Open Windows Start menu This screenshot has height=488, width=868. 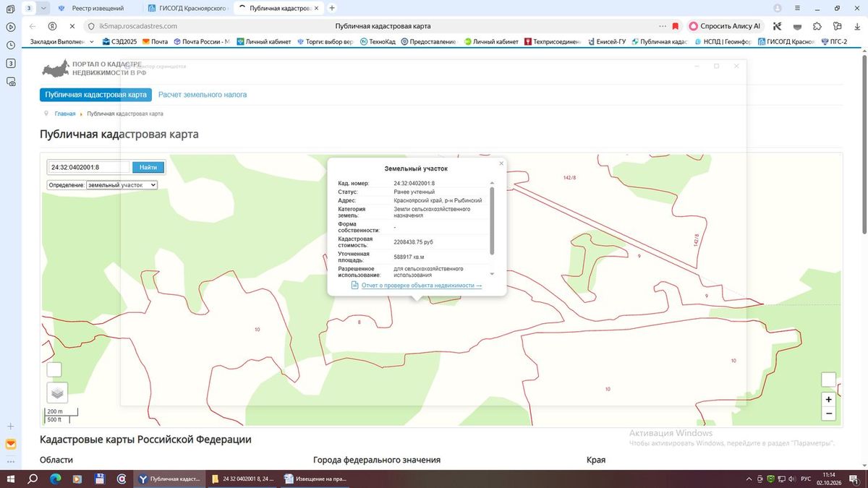pos(11,479)
